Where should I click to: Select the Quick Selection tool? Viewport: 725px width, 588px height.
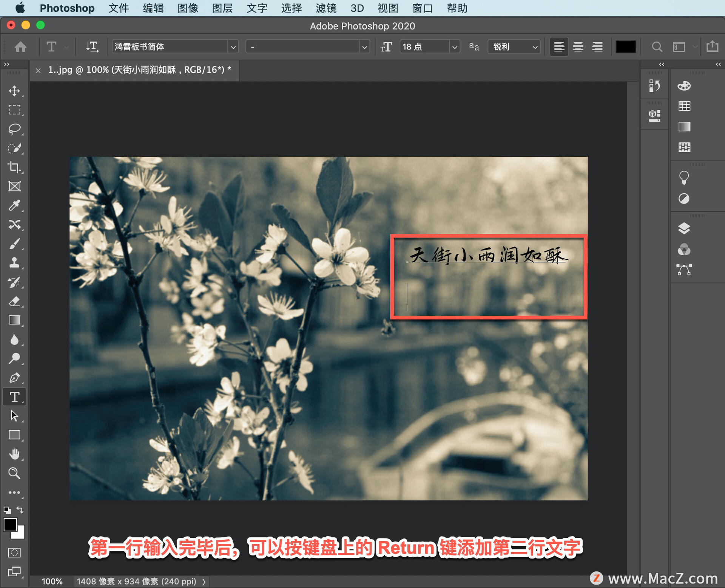[x=14, y=148]
